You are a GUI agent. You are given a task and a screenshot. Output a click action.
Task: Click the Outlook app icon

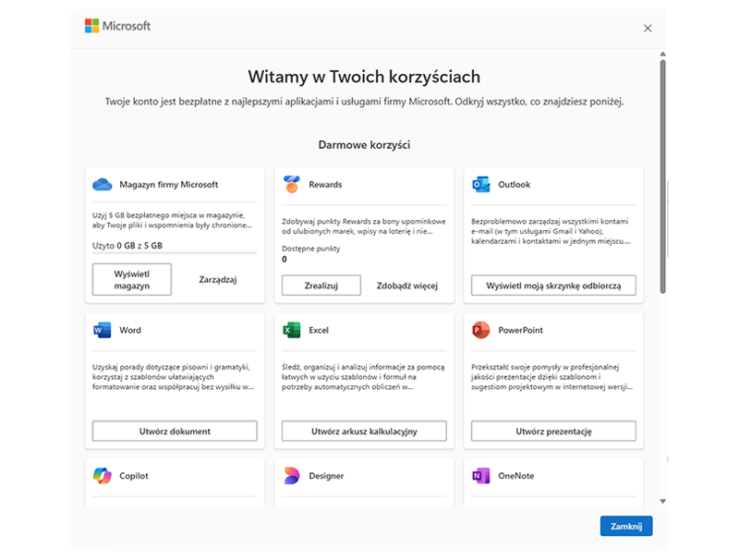tap(481, 184)
